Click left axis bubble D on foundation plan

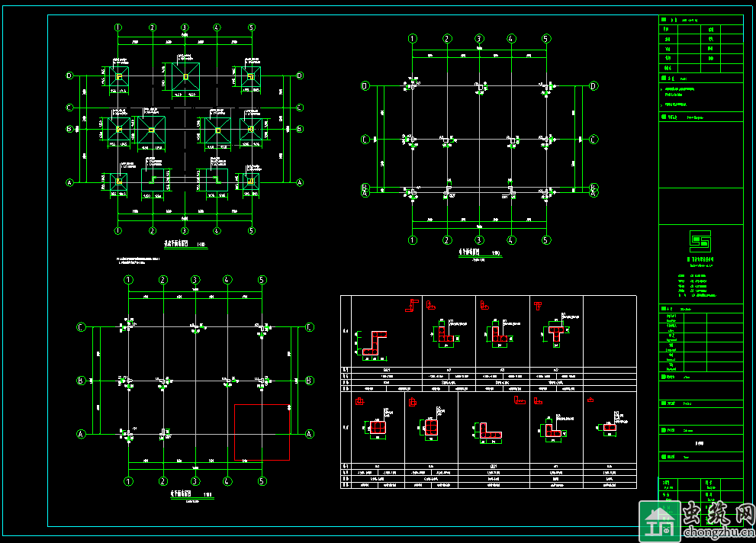click(x=69, y=76)
